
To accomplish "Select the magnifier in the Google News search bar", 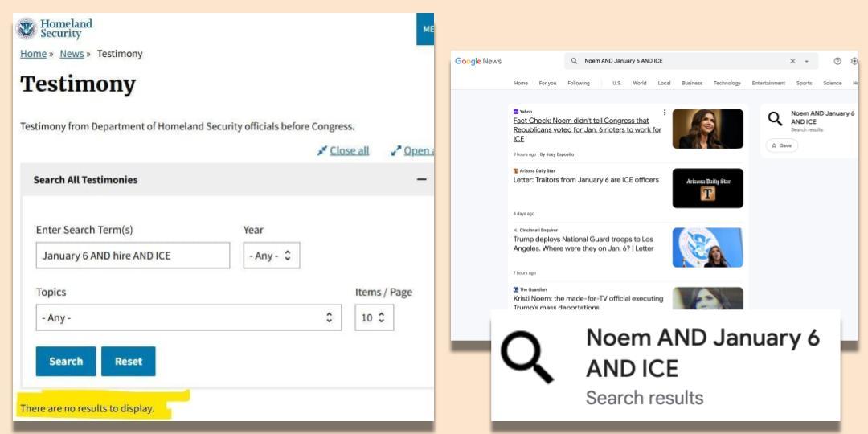I will tap(574, 61).
